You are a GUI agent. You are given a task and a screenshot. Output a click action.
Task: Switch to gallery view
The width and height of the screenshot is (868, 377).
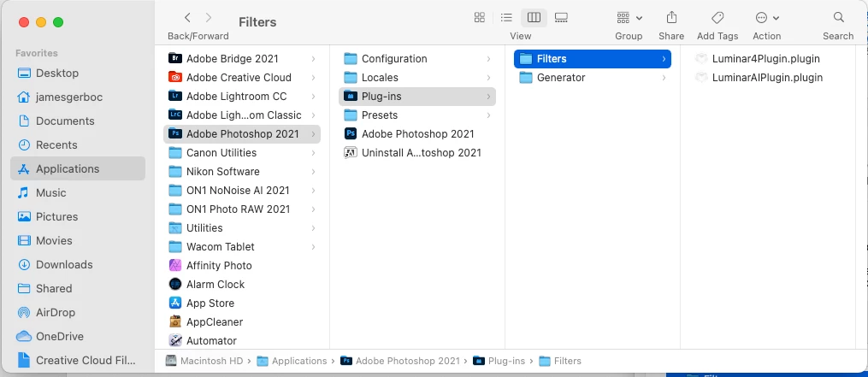tap(561, 18)
